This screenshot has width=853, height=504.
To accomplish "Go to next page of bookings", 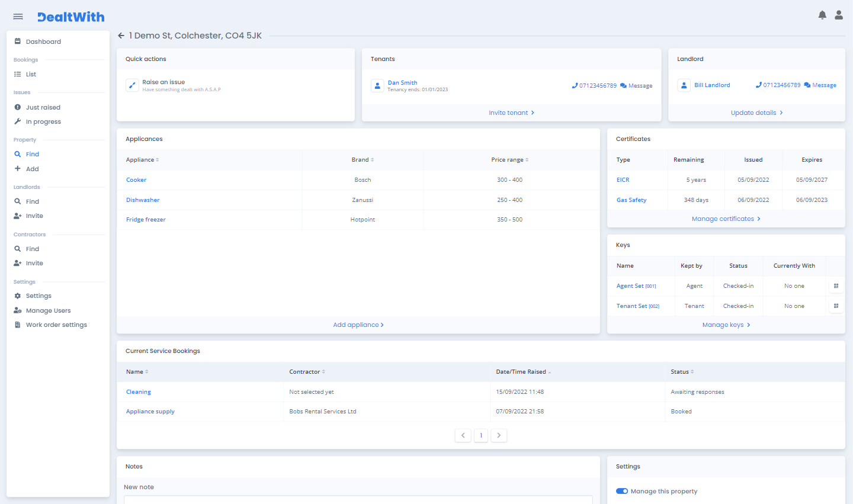I will pos(499,435).
